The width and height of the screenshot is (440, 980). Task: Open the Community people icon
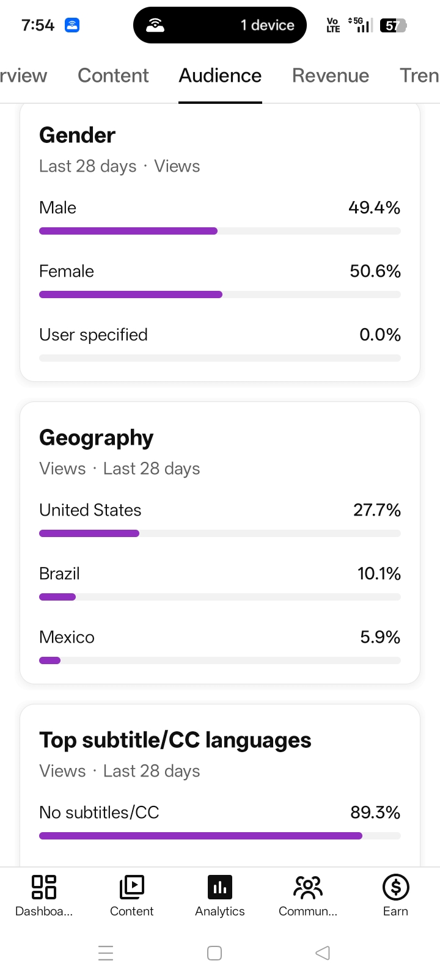tap(308, 887)
